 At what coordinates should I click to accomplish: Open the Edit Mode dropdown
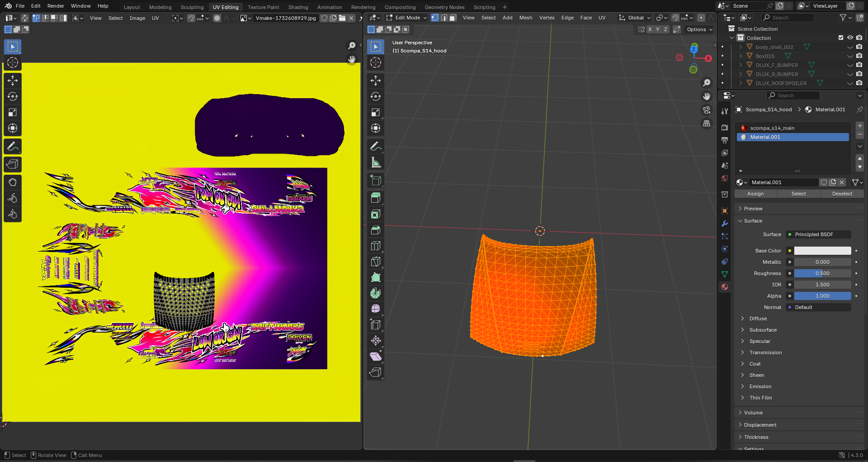(406, 18)
